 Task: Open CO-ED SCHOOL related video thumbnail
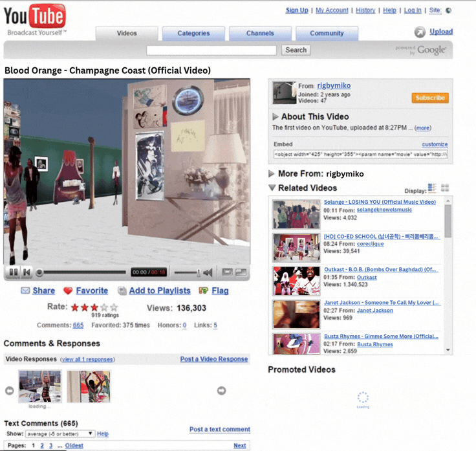tap(296, 248)
